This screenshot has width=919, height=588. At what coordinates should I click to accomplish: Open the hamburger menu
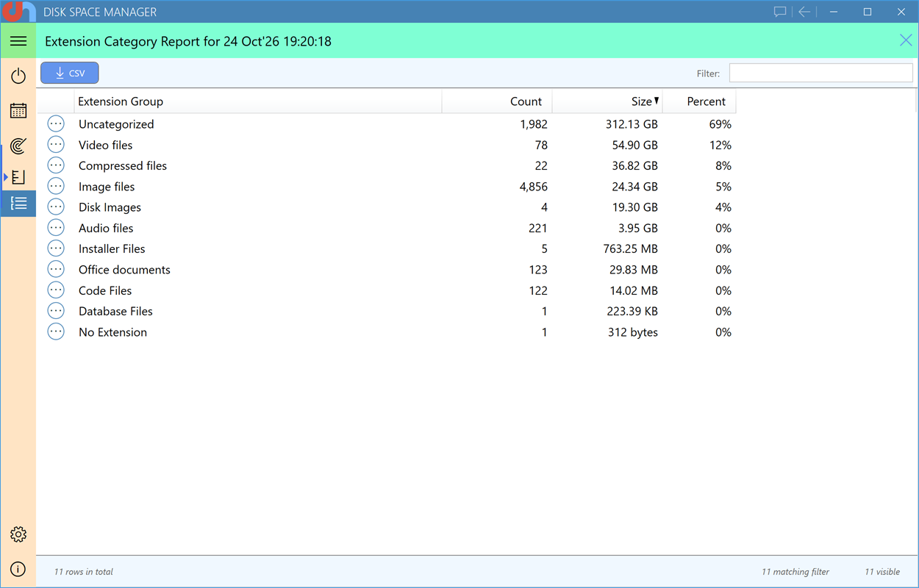click(18, 41)
